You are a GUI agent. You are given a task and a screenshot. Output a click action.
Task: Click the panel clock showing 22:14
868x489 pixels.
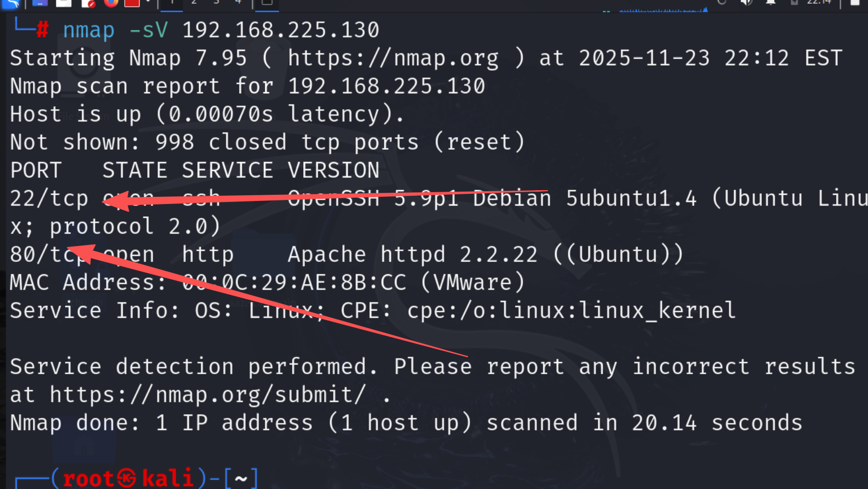tap(819, 3)
